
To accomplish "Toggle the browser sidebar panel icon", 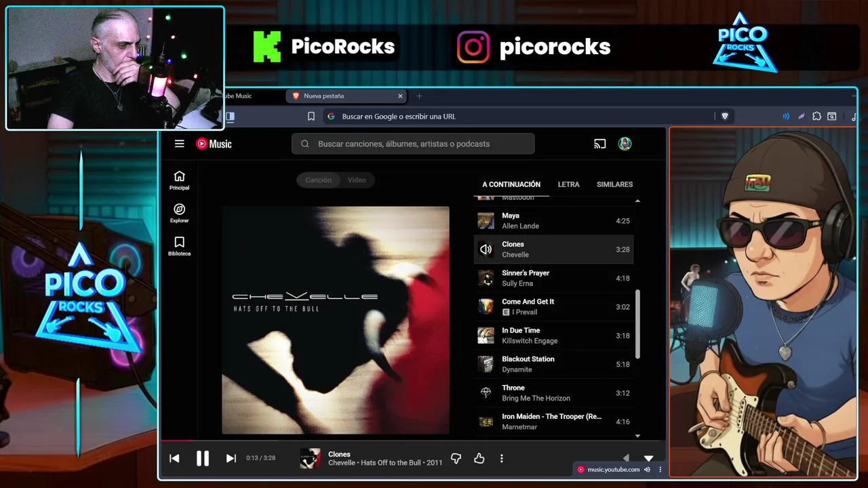I will tap(230, 116).
